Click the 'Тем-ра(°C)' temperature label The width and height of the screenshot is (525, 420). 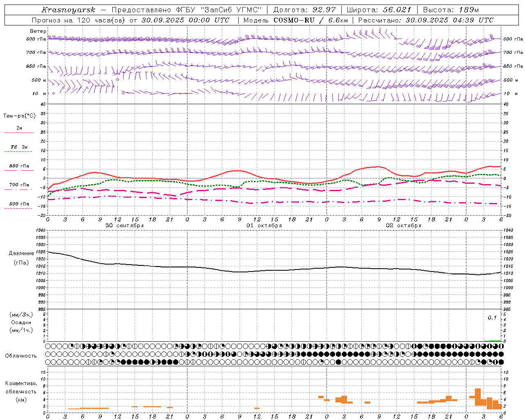point(19,116)
